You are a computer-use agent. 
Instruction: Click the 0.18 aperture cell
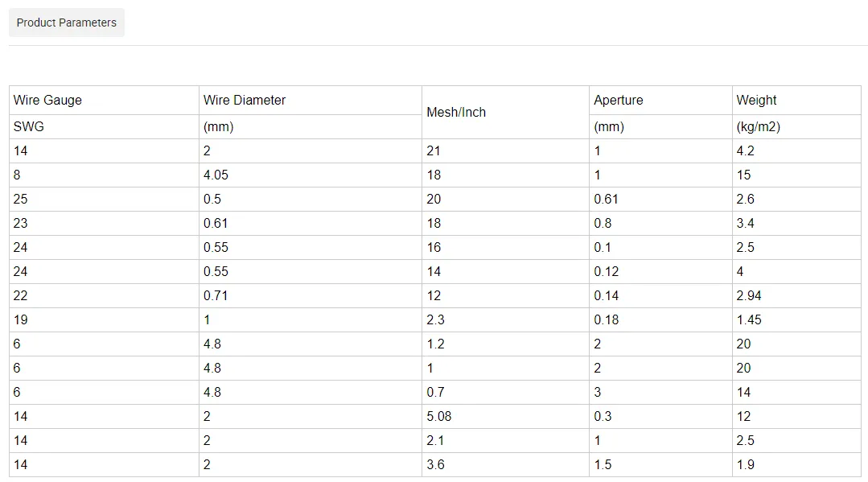(607, 319)
